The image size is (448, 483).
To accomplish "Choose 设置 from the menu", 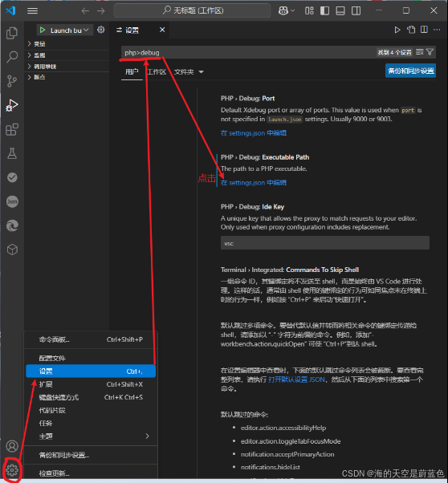I will (x=91, y=371).
